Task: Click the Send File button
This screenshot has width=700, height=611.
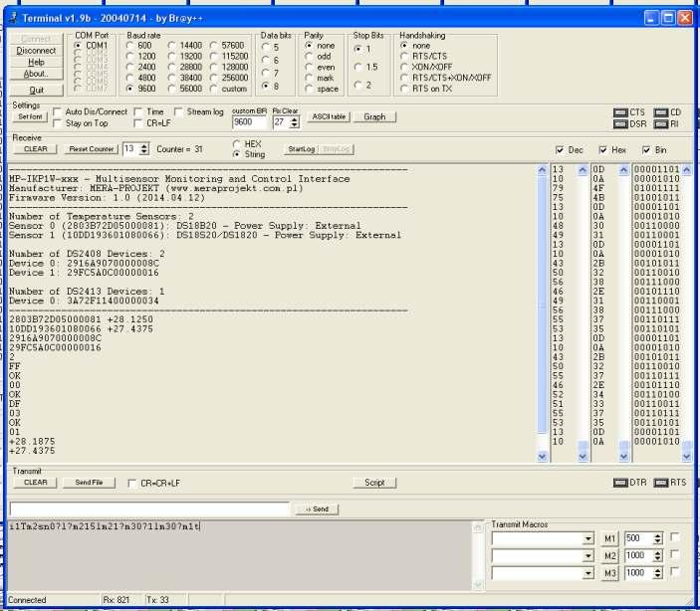Action: [x=89, y=483]
